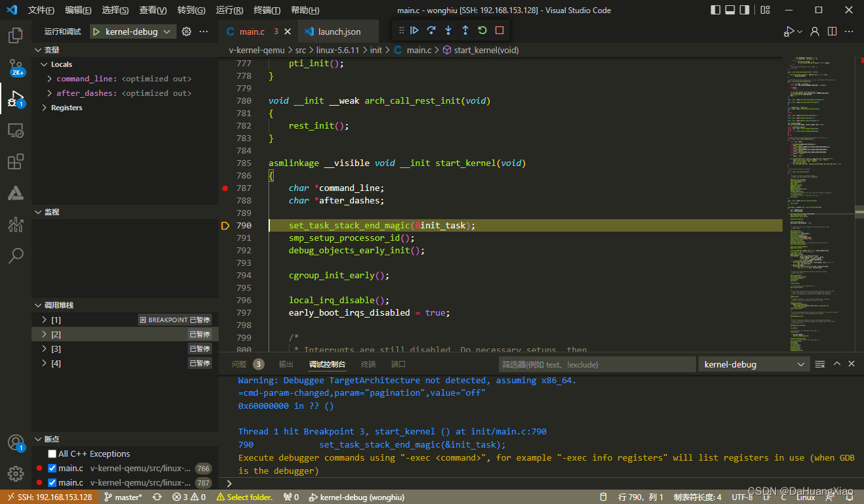Viewport: 864px width, 504px height.
Task: Open more actions in Run and Debug header
Action: tap(204, 31)
